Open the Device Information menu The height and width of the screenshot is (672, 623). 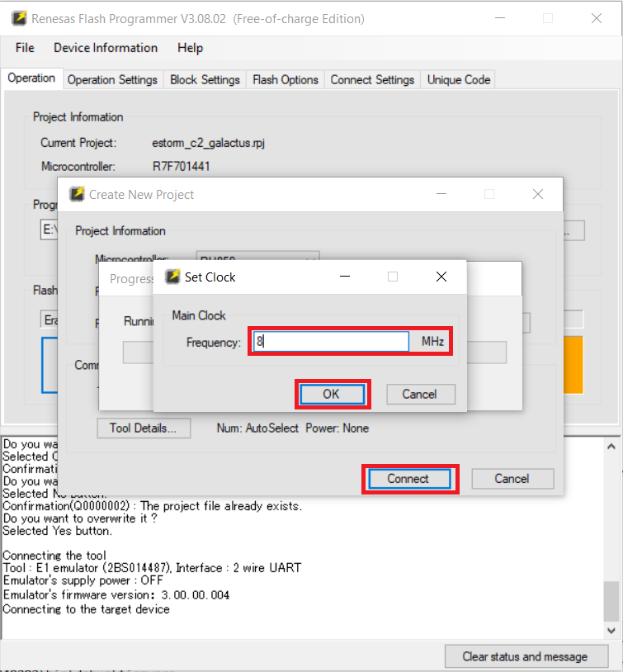106,48
